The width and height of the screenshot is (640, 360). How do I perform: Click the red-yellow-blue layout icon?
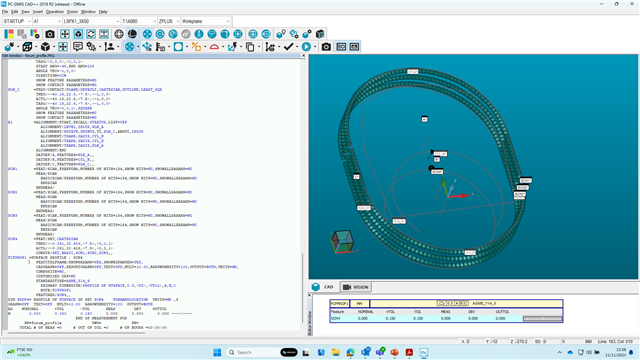[9, 34]
